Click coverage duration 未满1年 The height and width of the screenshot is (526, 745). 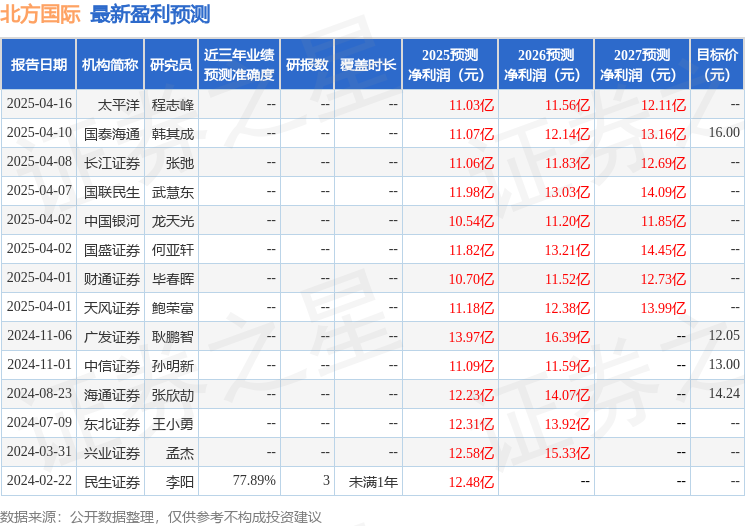pyautogui.click(x=373, y=482)
